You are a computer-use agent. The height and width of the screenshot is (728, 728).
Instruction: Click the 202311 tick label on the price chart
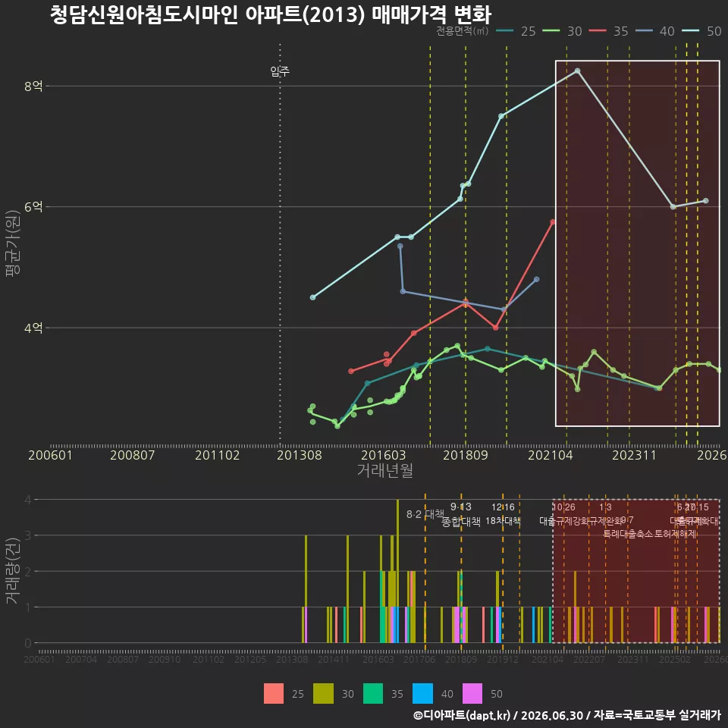[634, 455]
